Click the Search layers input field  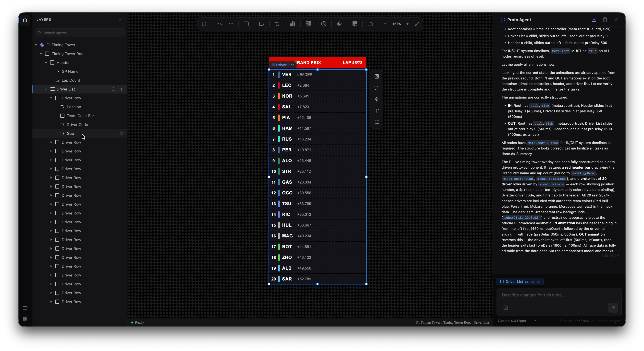click(x=79, y=33)
